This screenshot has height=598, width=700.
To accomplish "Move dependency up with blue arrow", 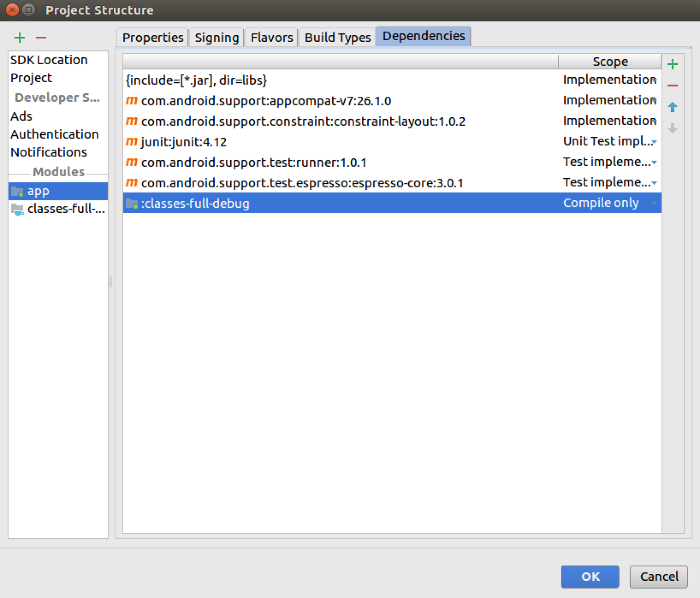I will tap(672, 107).
